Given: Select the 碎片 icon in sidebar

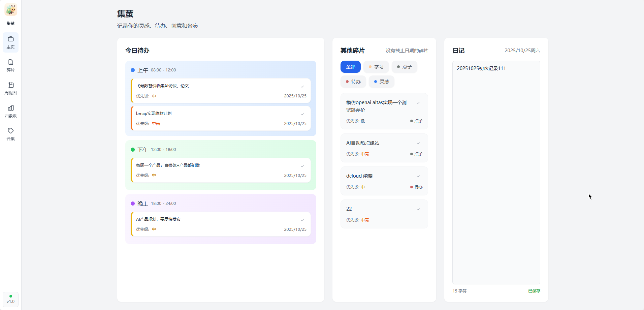Looking at the screenshot, I should (x=10, y=65).
